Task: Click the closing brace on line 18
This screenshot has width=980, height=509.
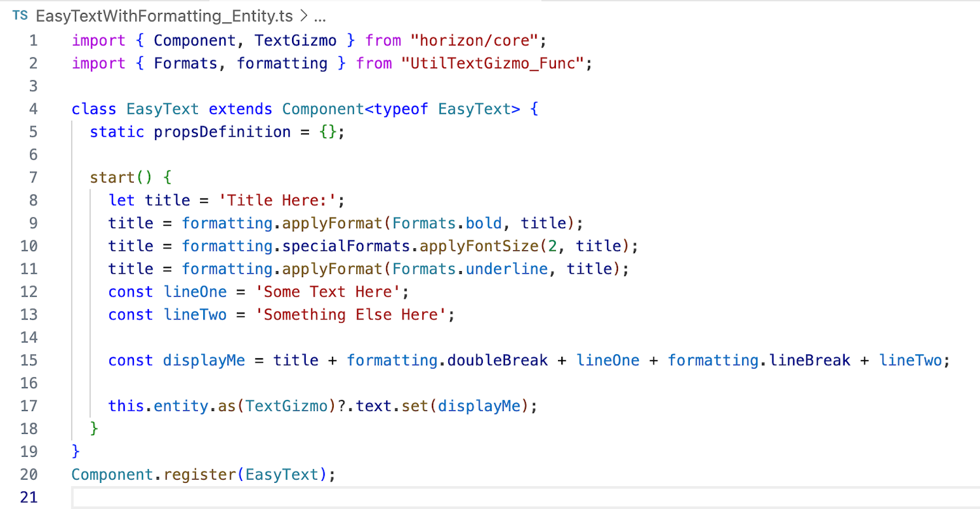Action: point(94,429)
